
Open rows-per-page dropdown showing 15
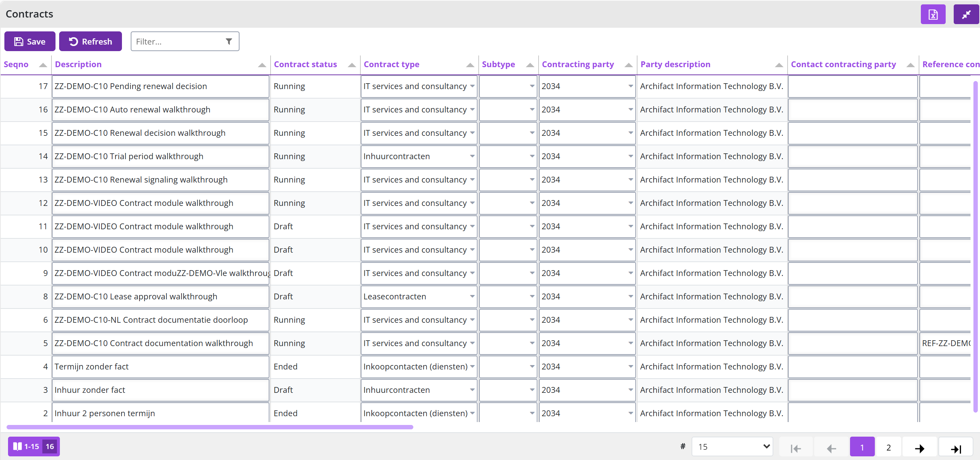[732, 446]
